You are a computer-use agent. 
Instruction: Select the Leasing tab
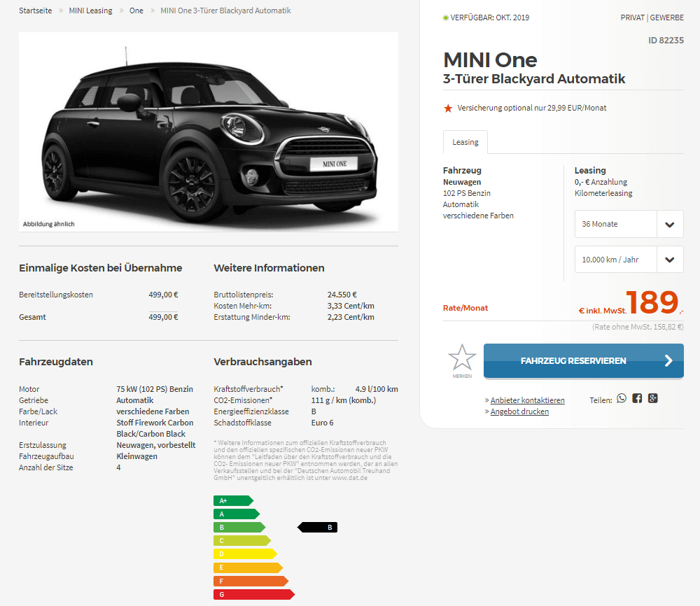465,142
